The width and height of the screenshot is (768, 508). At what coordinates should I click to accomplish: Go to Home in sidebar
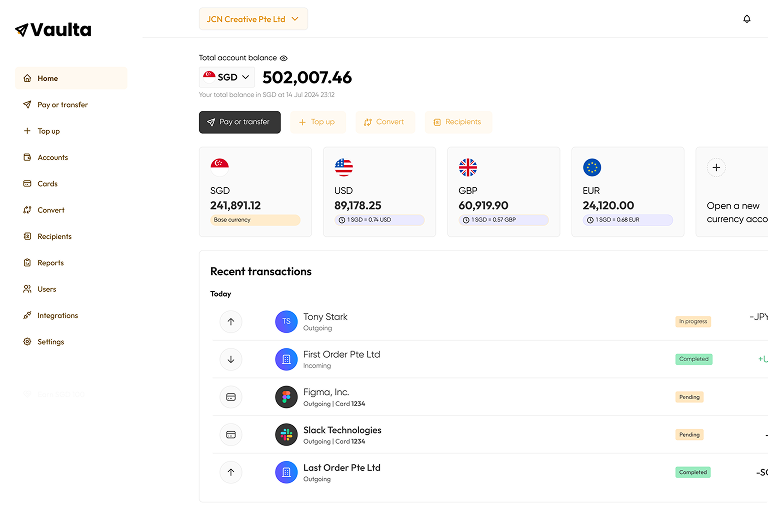coord(72,78)
